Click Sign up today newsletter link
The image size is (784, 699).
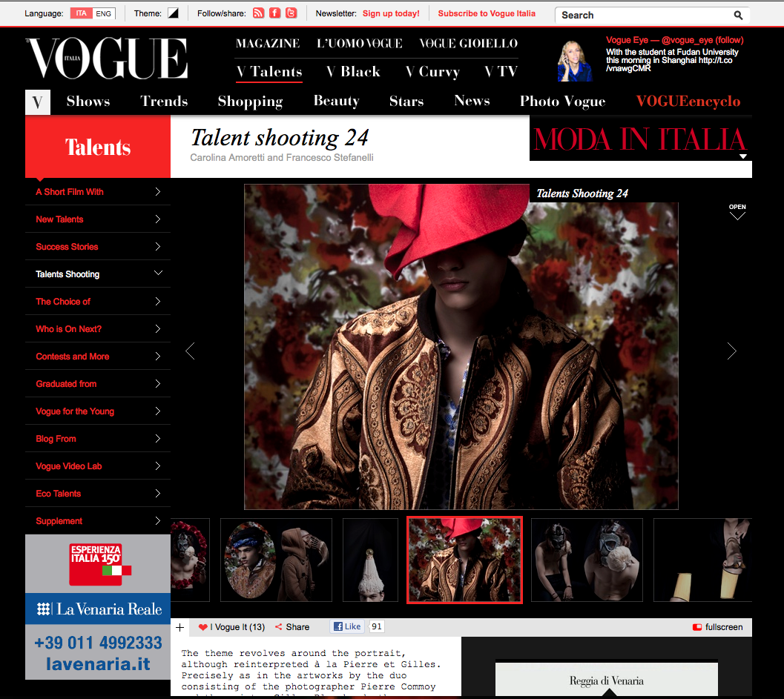click(391, 13)
